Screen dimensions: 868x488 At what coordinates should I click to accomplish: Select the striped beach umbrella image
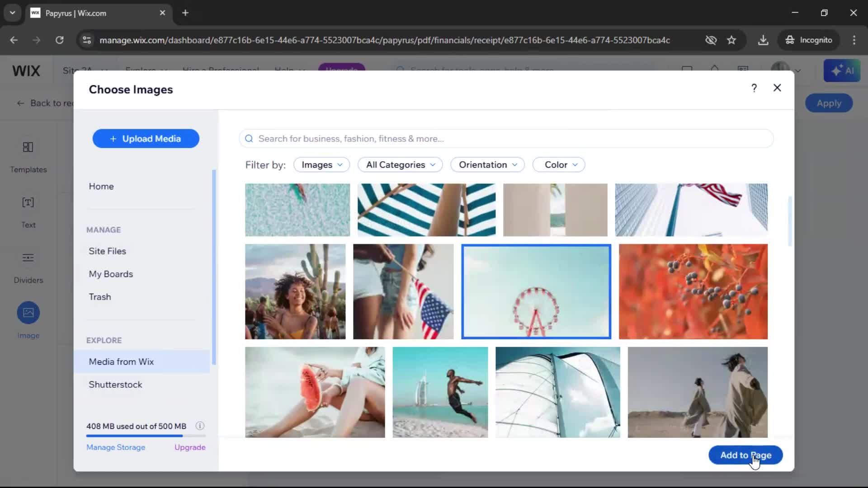pyautogui.click(x=426, y=210)
